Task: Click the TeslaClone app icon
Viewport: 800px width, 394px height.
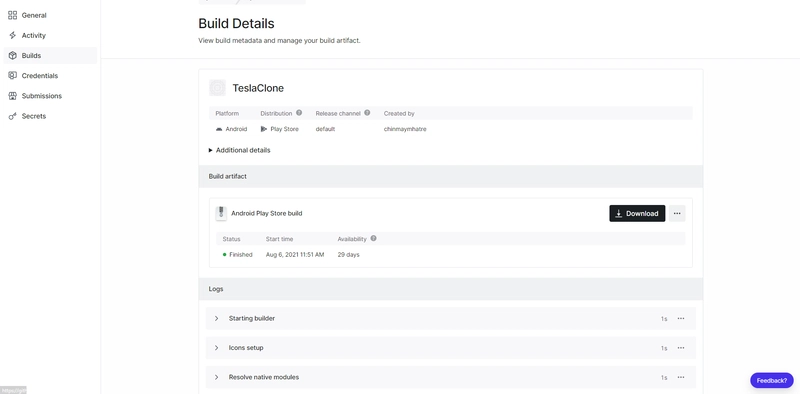Action: pos(217,88)
